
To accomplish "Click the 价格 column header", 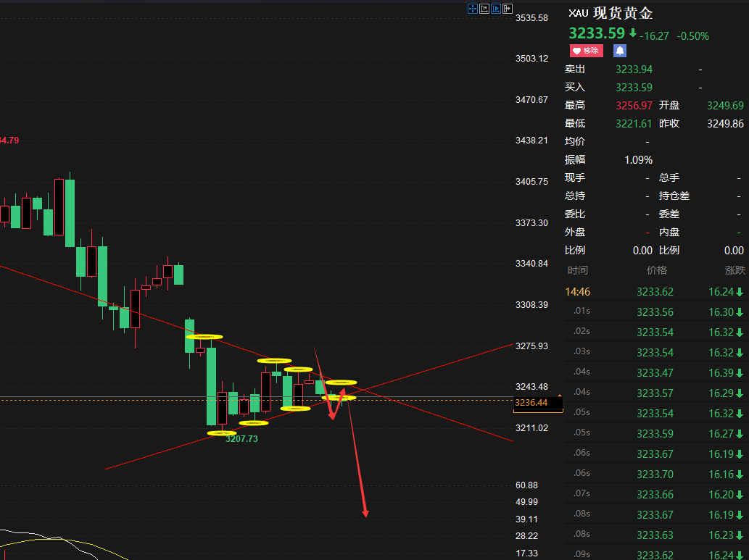I will pyautogui.click(x=656, y=271).
